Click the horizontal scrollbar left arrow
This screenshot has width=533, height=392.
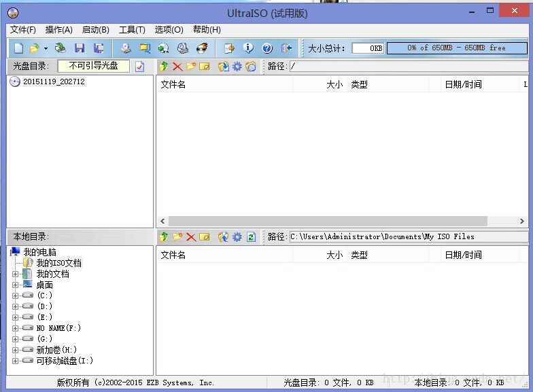coord(162,221)
